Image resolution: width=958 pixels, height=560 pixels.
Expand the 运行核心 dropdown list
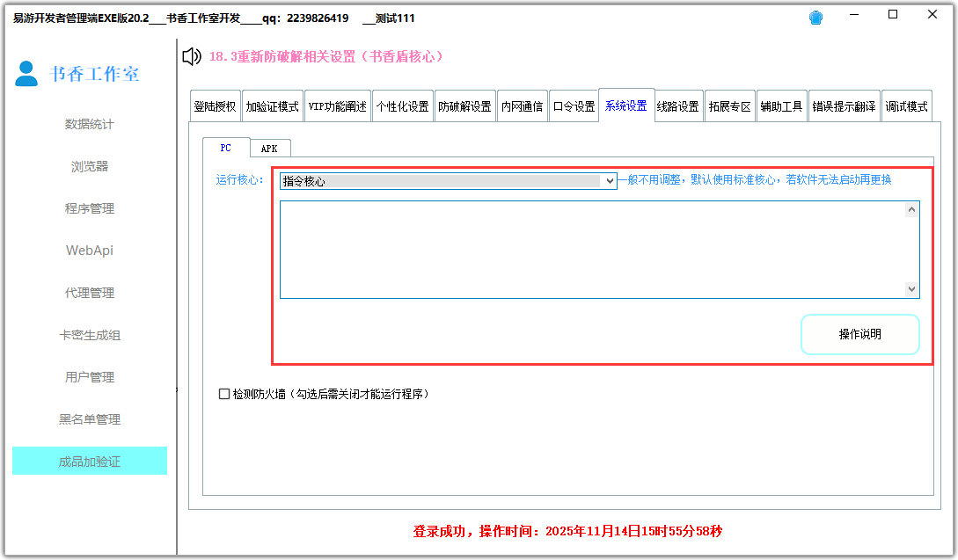pyautogui.click(x=608, y=180)
